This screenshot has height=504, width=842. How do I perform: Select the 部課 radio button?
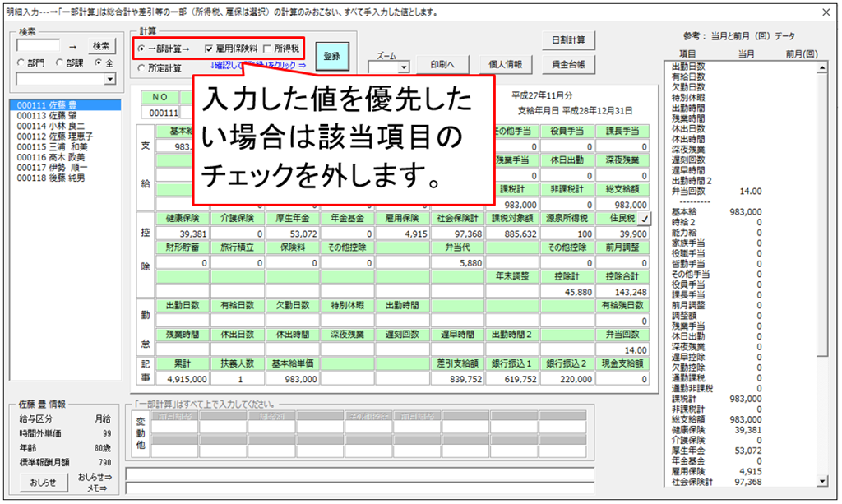(x=60, y=62)
